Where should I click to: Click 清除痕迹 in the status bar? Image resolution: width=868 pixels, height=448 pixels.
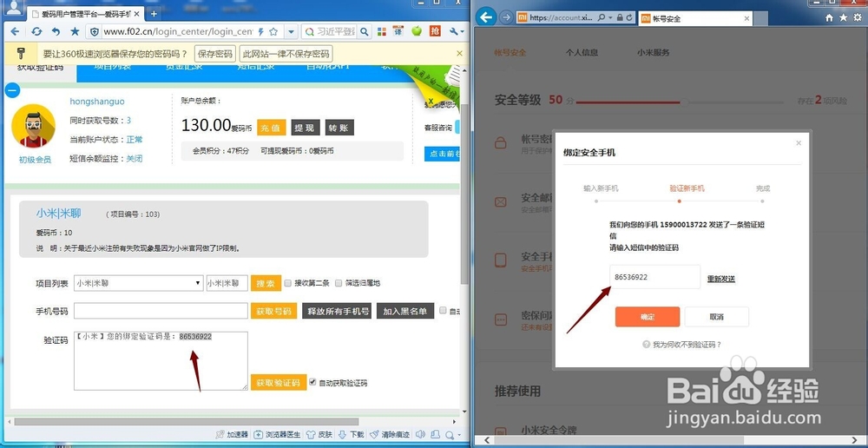[x=390, y=435]
